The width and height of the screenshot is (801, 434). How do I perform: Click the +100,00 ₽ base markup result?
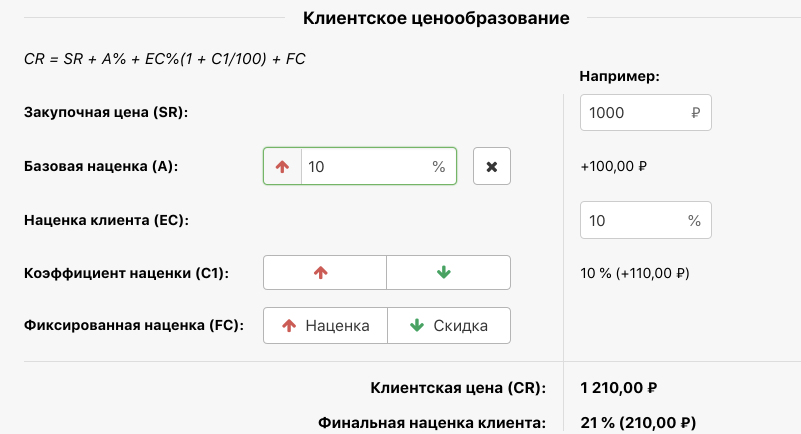tap(613, 166)
